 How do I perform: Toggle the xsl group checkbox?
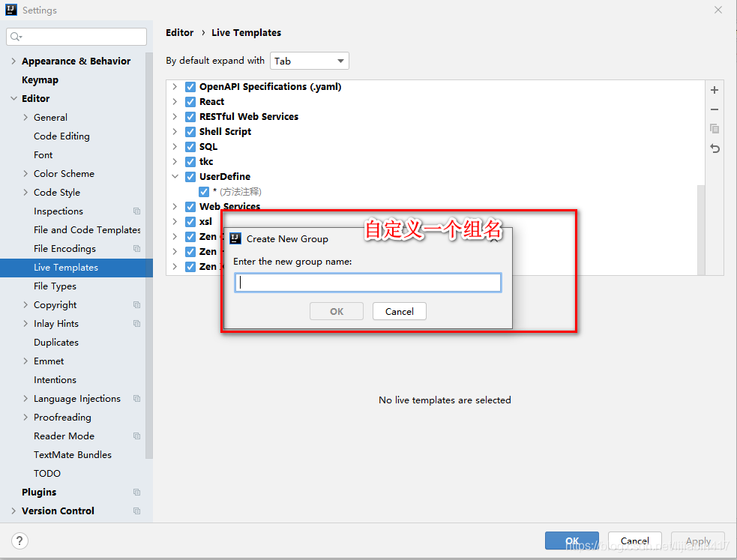pos(190,222)
